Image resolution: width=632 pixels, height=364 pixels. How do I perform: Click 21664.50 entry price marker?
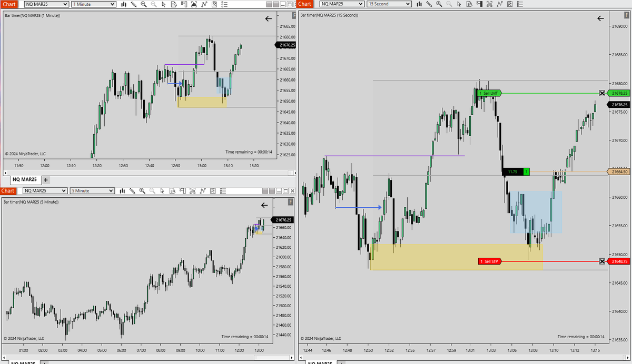coord(619,171)
